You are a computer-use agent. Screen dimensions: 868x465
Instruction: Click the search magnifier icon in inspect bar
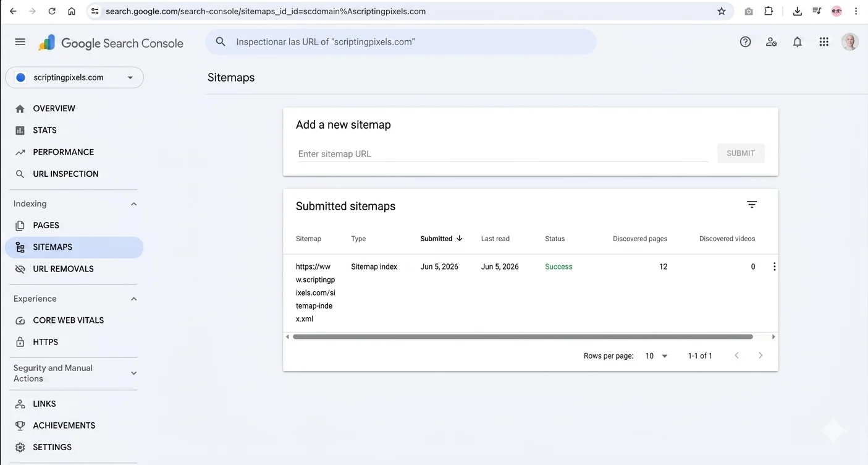coord(221,42)
